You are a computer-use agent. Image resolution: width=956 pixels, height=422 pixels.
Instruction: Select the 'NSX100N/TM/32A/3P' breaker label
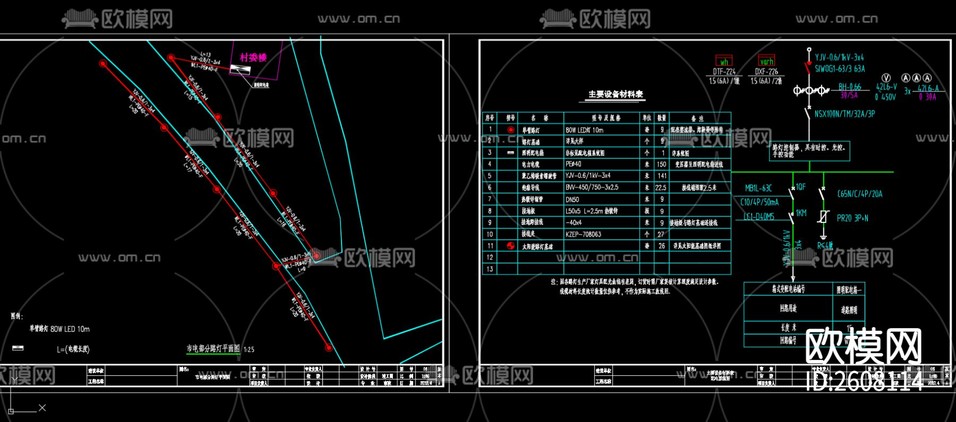pos(844,113)
